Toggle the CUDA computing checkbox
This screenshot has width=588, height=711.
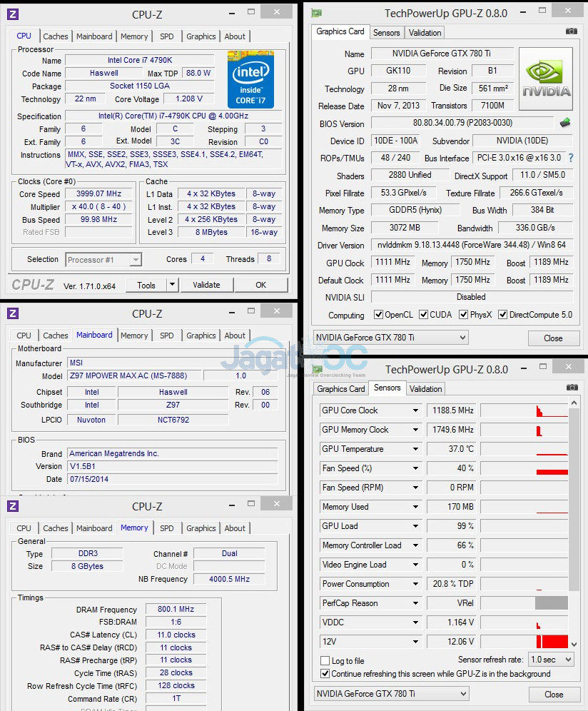point(424,315)
